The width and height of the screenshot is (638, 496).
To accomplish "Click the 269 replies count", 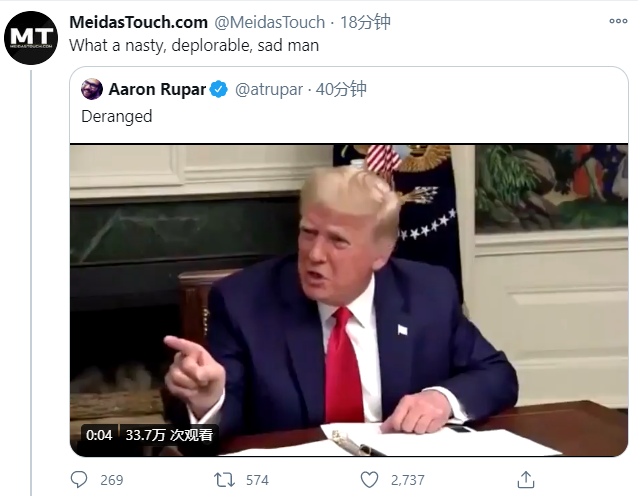I will tap(111, 480).
